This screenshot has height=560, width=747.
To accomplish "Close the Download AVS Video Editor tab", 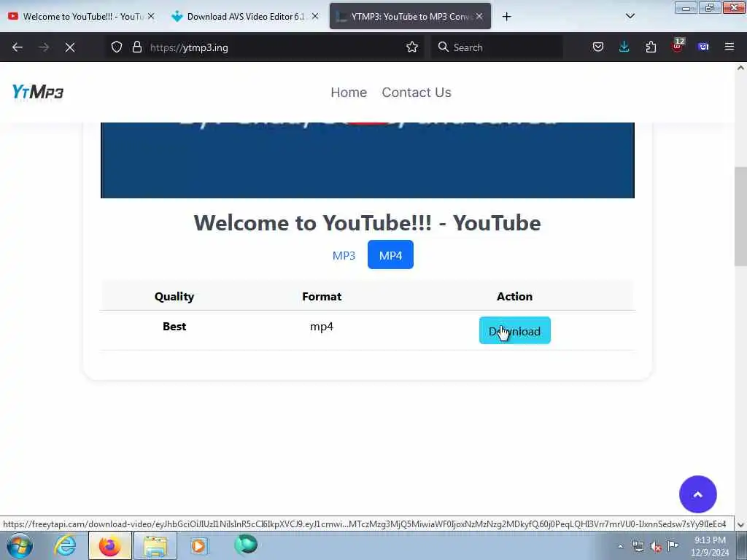I will (315, 16).
